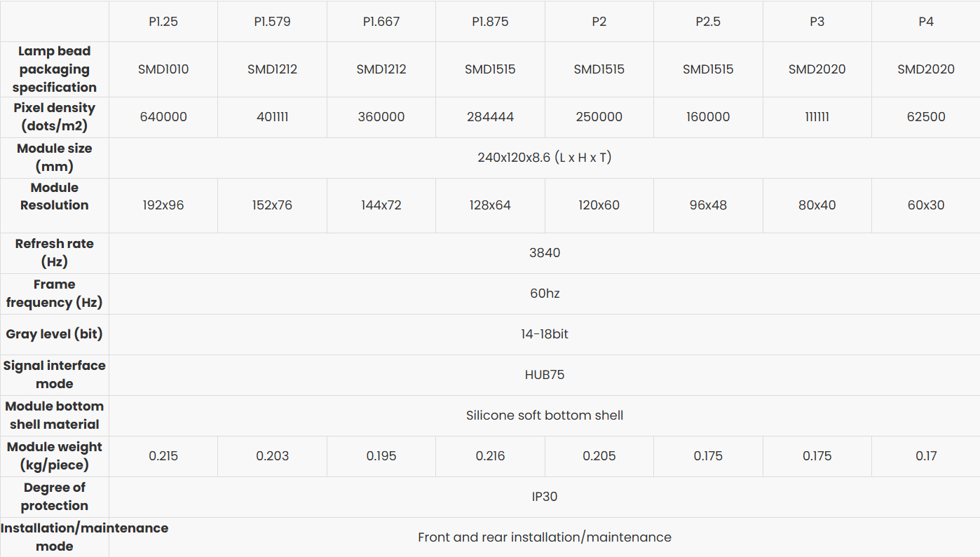The height and width of the screenshot is (557, 980).
Task: Click the P1.25 column header
Action: point(163,22)
